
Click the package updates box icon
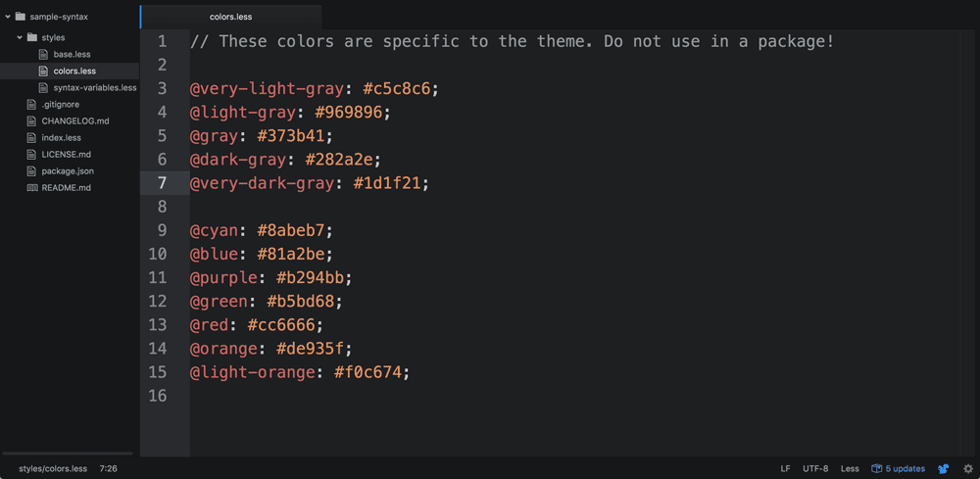[x=877, y=469]
